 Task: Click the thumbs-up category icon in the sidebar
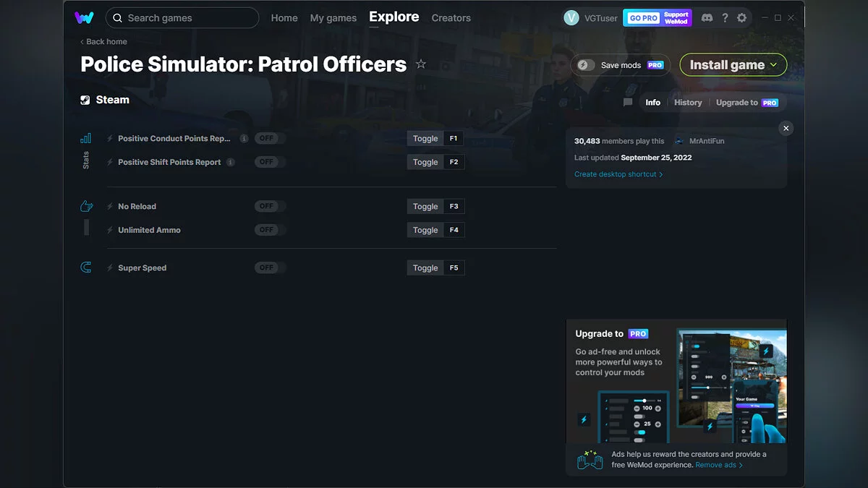click(86, 205)
